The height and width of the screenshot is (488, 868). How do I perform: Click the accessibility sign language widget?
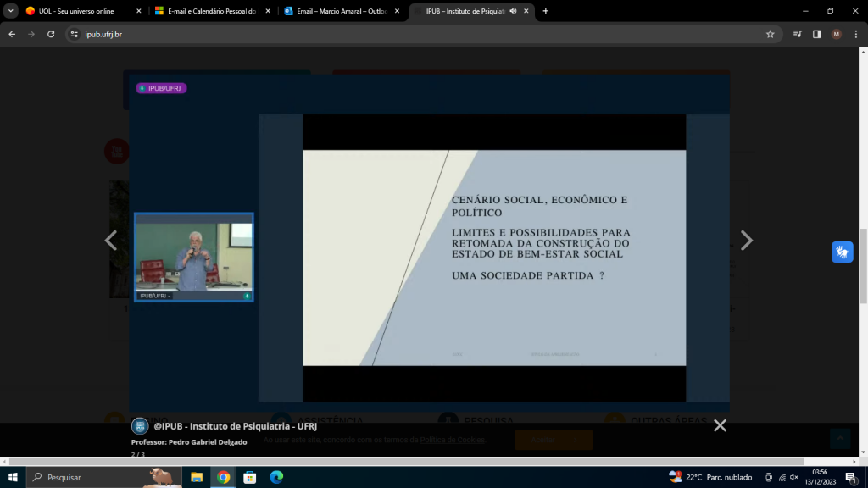[842, 252]
